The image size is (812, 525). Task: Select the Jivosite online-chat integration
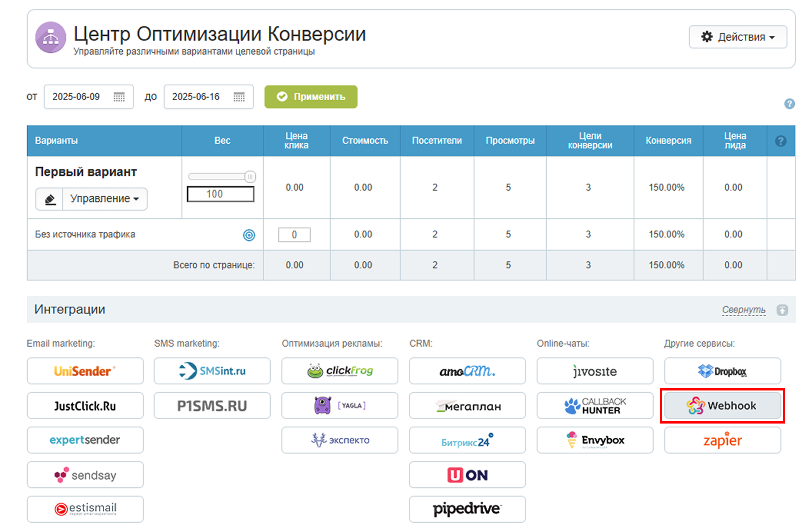pos(595,371)
